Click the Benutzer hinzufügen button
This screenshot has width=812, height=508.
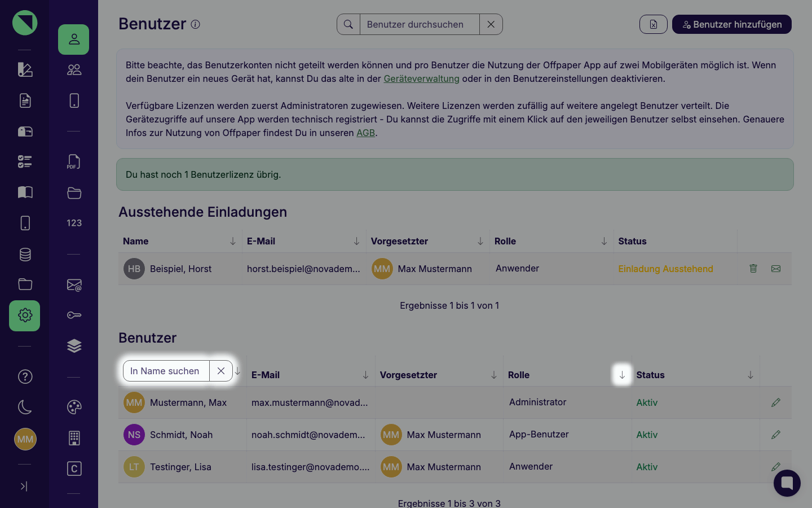(x=731, y=24)
